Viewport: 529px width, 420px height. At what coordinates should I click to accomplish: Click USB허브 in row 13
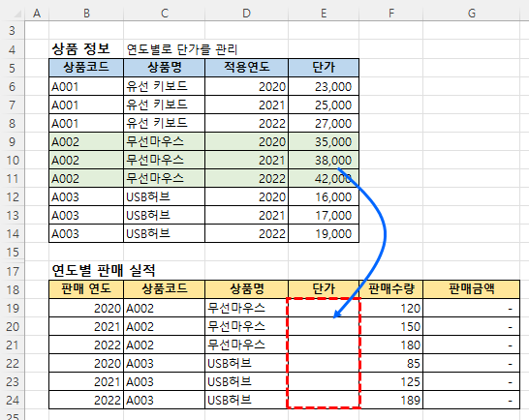point(165,216)
